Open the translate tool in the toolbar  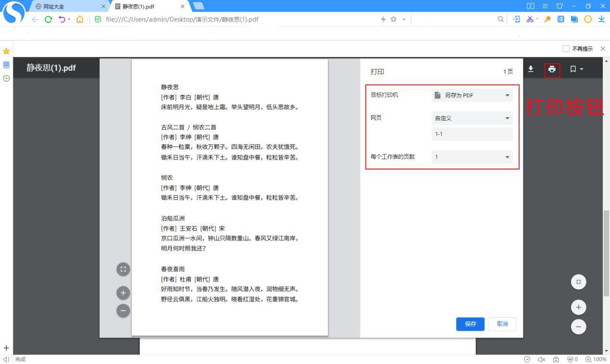click(560, 19)
